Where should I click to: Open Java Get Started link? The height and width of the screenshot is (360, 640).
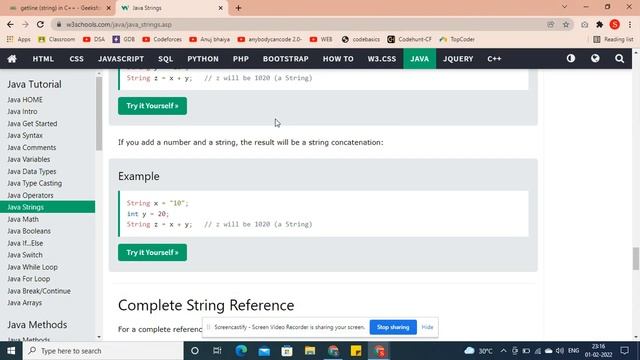(32, 123)
